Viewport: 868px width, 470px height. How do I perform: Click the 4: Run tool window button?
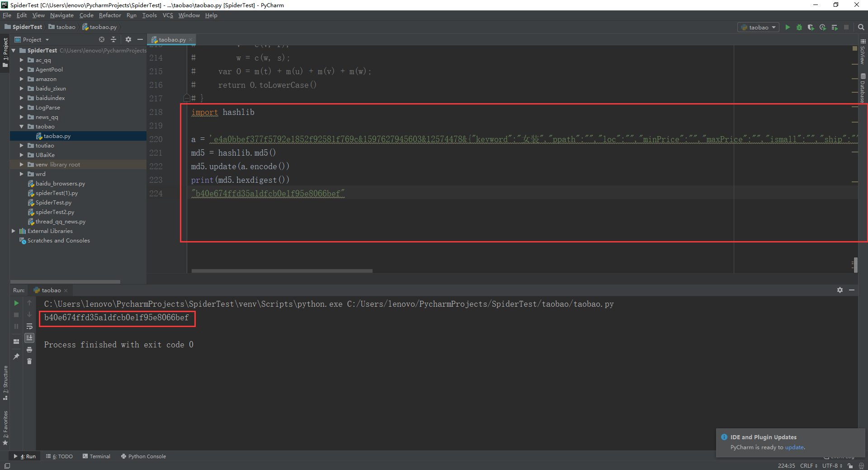tap(25, 456)
